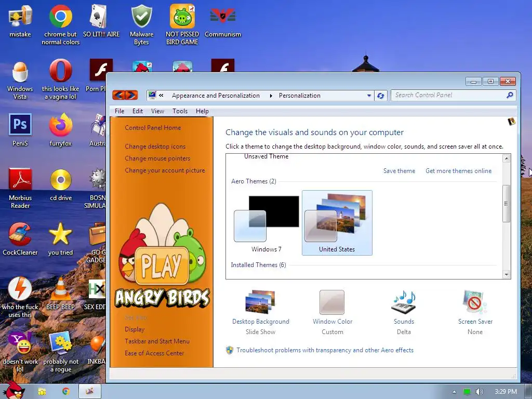Viewport: 532px width, 399px height.
Task: Open the Display link in sidebar
Action: (135, 329)
